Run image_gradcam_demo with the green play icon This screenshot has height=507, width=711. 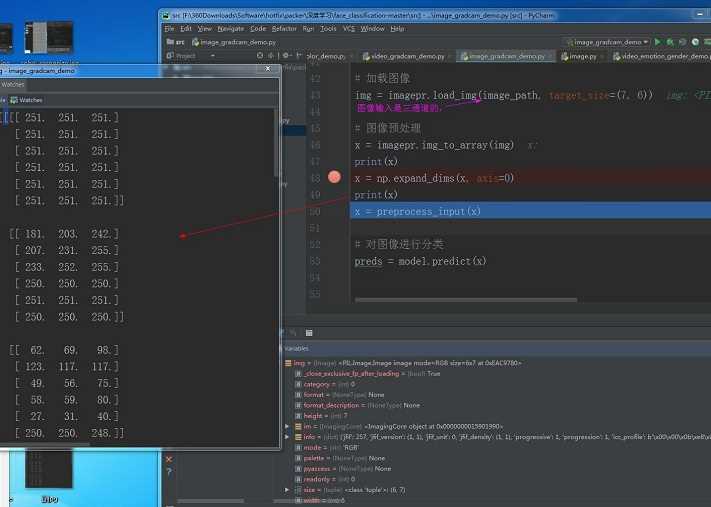coord(657,42)
